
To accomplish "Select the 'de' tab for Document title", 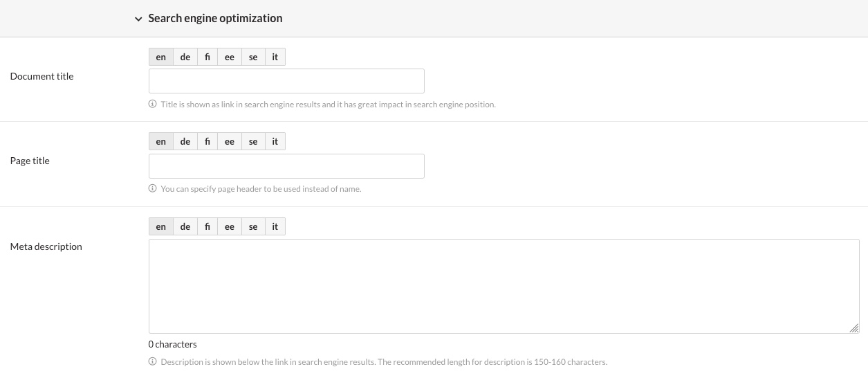I will pos(185,57).
